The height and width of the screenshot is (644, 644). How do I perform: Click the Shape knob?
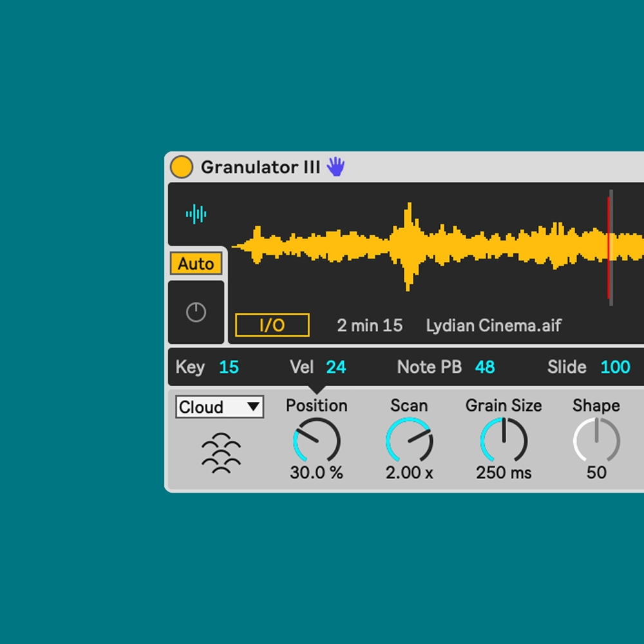(x=596, y=440)
